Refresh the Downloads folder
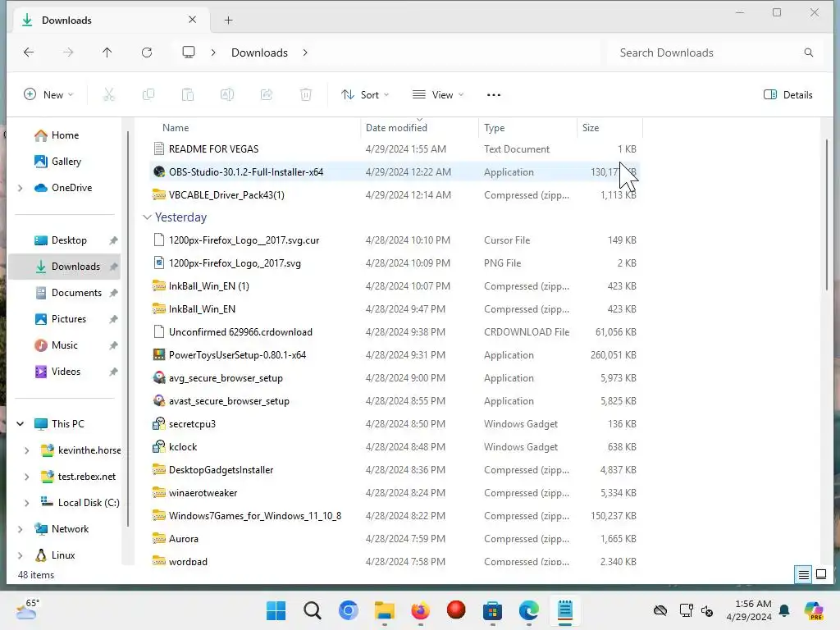Viewport: 840px width, 630px height. tap(147, 52)
